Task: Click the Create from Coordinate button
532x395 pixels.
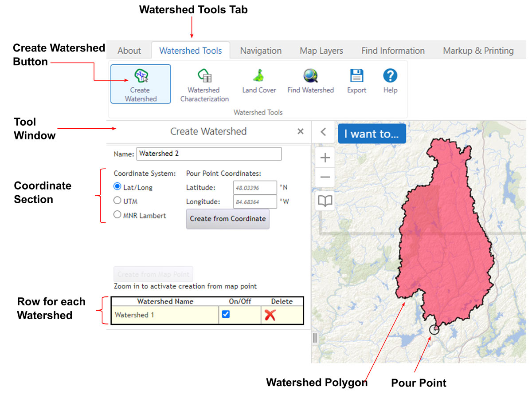Action: click(227, 219)
